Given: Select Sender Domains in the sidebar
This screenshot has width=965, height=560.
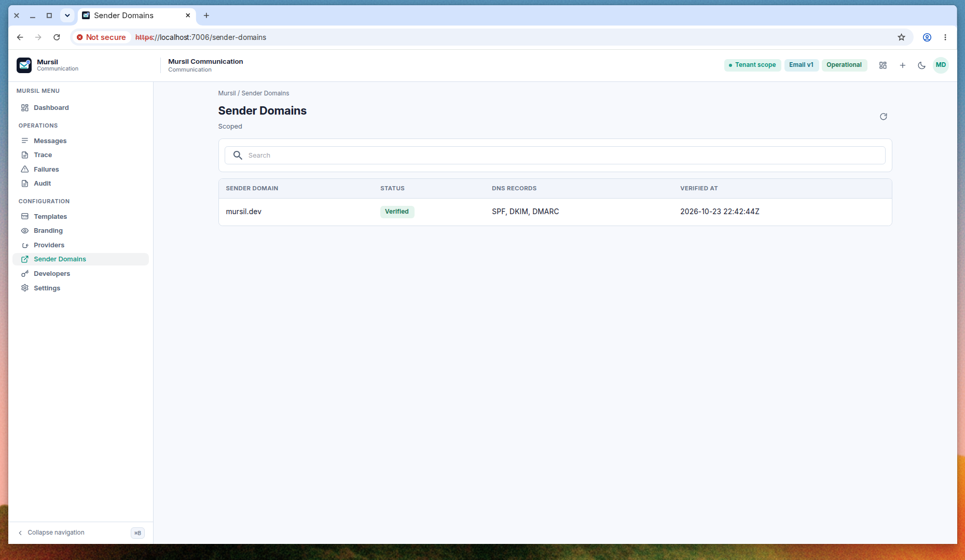Looking at the screenshot, I should click(x=80, y=259).
